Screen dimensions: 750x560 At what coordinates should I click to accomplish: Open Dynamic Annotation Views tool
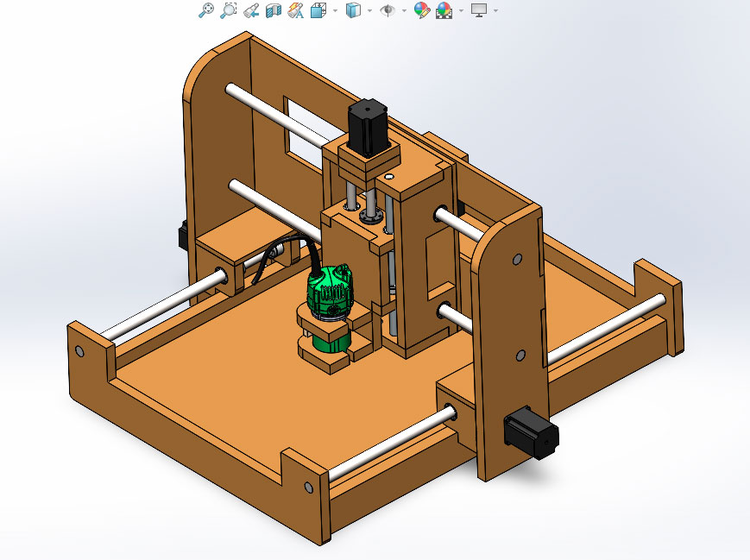(x=296, y=10)
